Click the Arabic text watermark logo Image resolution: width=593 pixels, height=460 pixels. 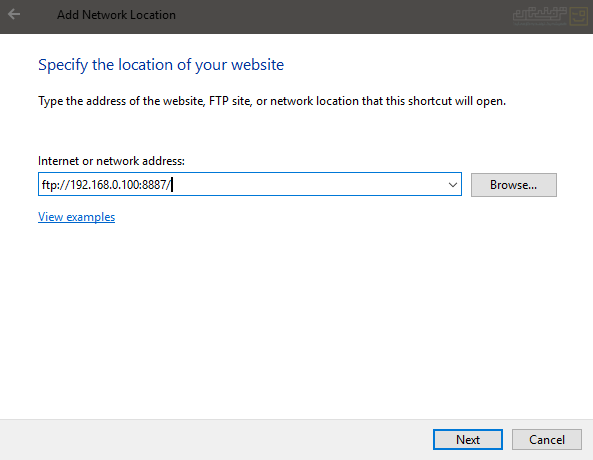[x=540, y=16]
